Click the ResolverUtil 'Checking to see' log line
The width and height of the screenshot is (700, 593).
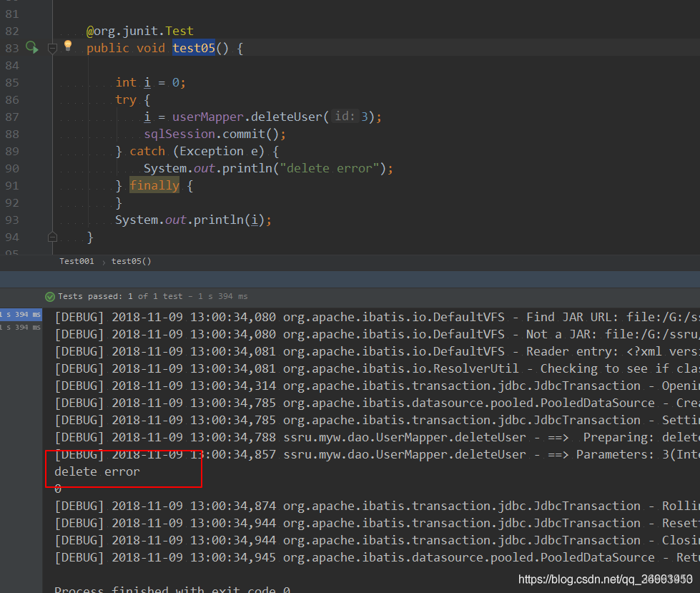[x=377, y=369]
